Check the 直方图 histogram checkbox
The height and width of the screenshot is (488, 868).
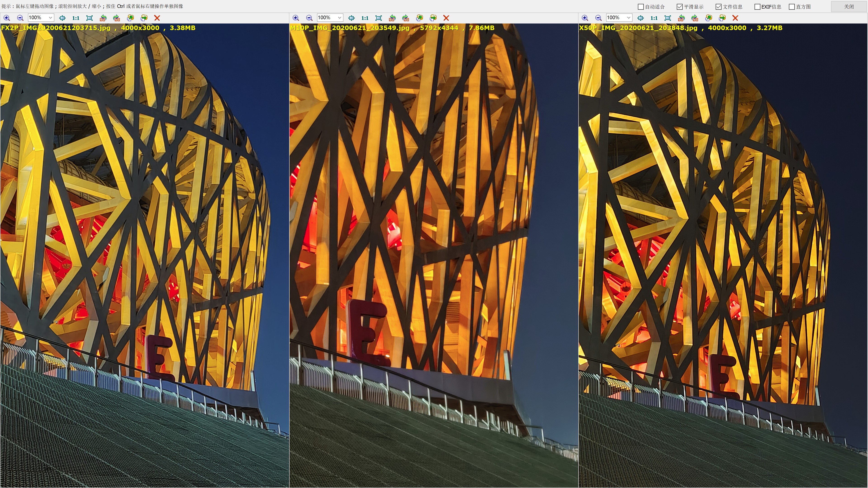click(x=792, y=7)
